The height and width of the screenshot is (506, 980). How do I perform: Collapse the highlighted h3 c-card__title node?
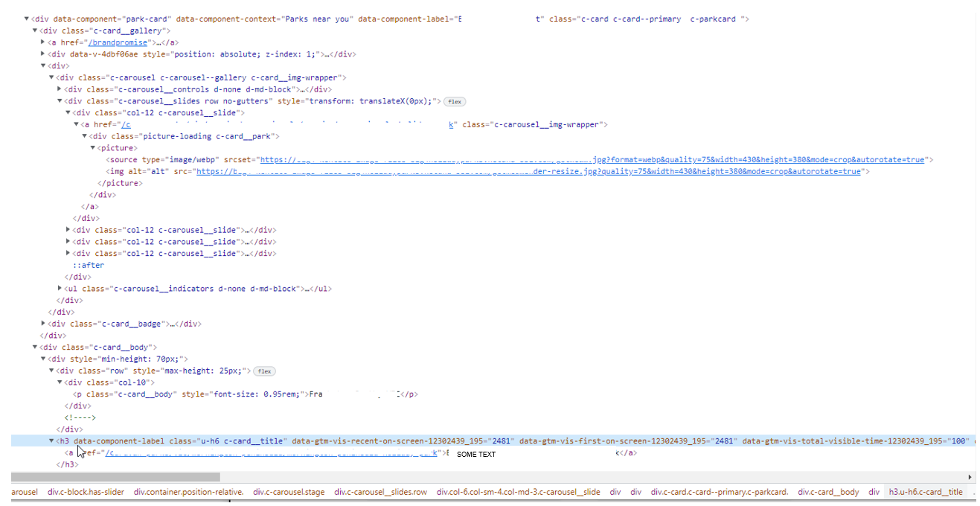point(51,441)
